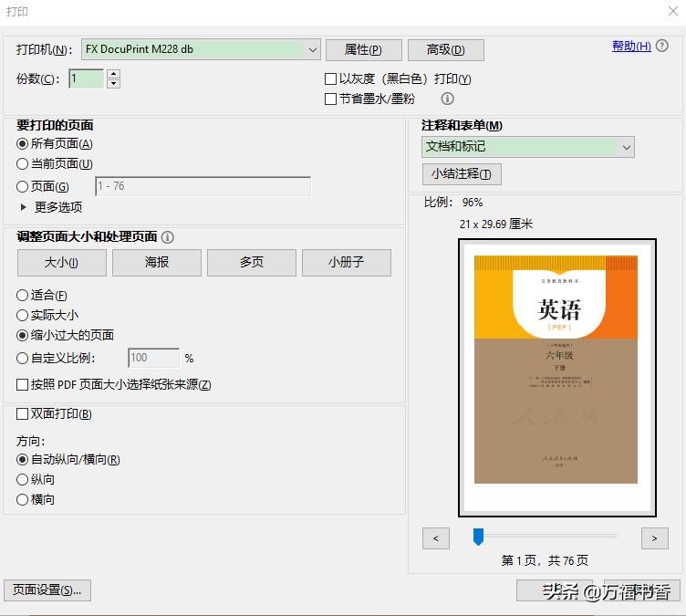Enable 节省墨水/墨粉 checkbox

point(331,99)
